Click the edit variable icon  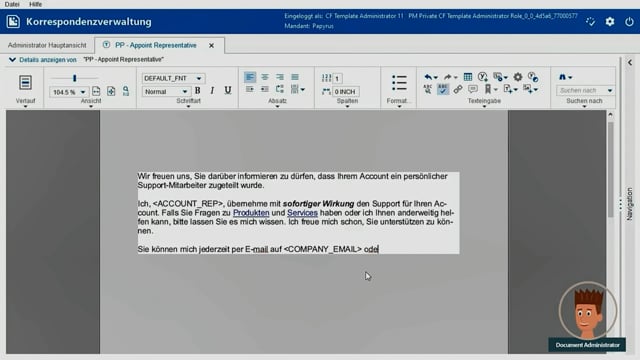click(x=533, y=77)
